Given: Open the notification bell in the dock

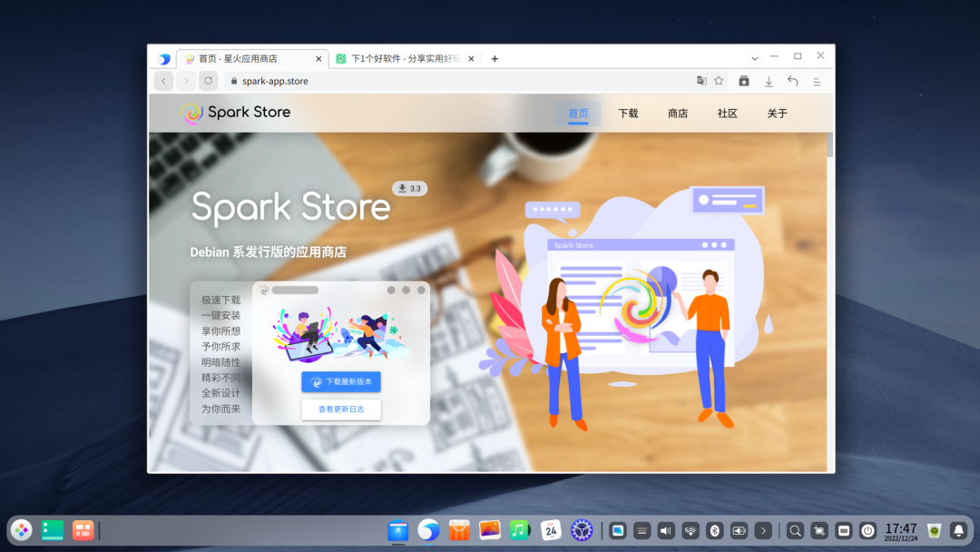Looking at the screenshot, I should [959, 531].
